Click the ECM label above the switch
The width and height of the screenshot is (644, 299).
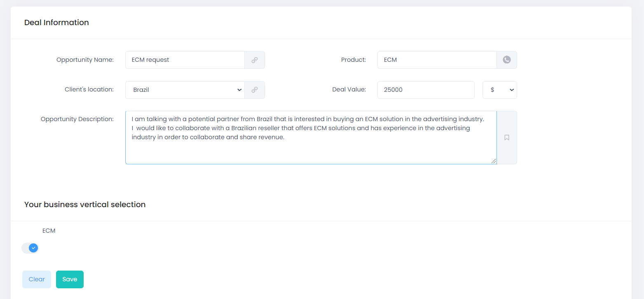pyautogui.click(x=49, y=231)
